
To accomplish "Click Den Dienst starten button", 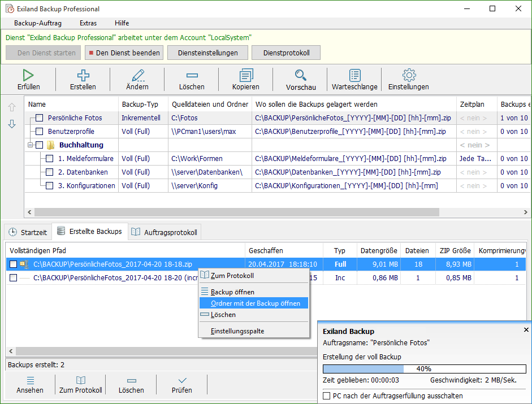I will pos(43,53).
